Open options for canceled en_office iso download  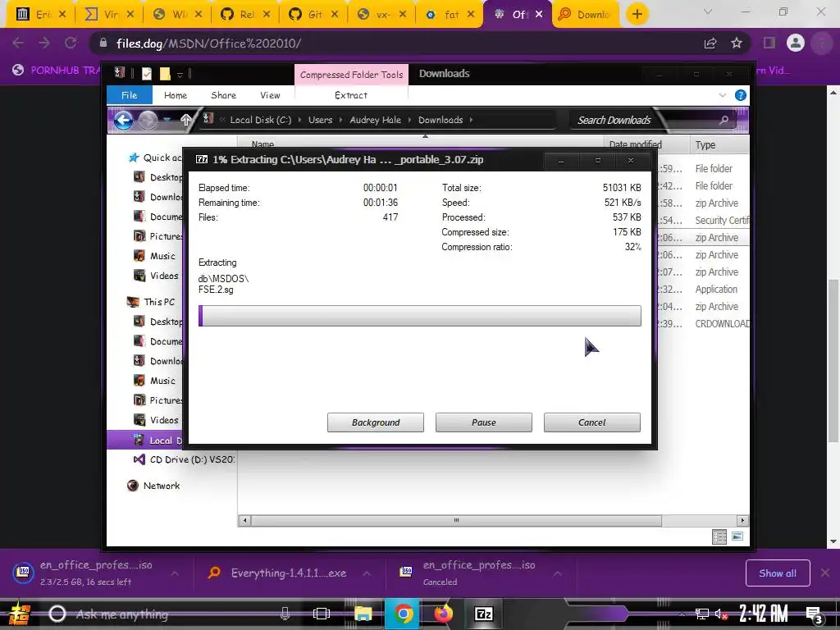[558, 573]
